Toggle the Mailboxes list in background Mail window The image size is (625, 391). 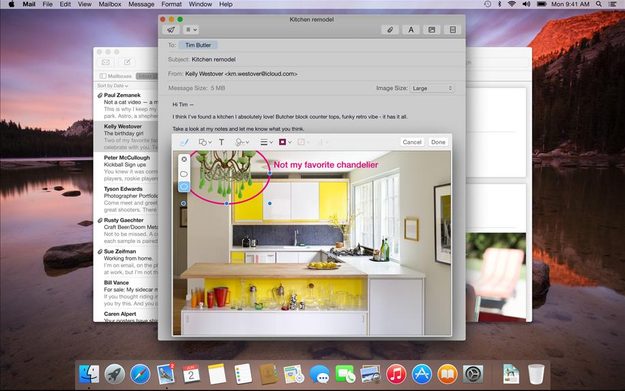click(x=116, y=76)
